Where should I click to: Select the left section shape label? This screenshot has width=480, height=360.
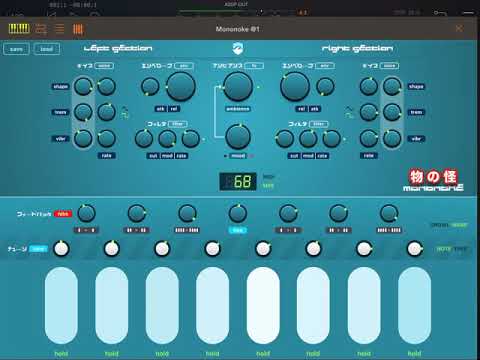(61, 86)
